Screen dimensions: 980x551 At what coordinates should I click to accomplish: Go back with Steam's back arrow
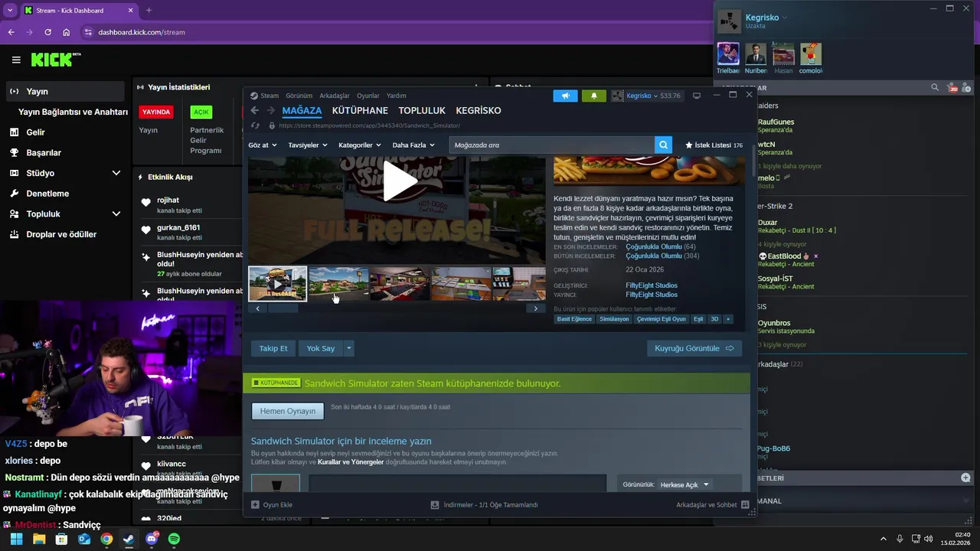click(x=255, y=110)
